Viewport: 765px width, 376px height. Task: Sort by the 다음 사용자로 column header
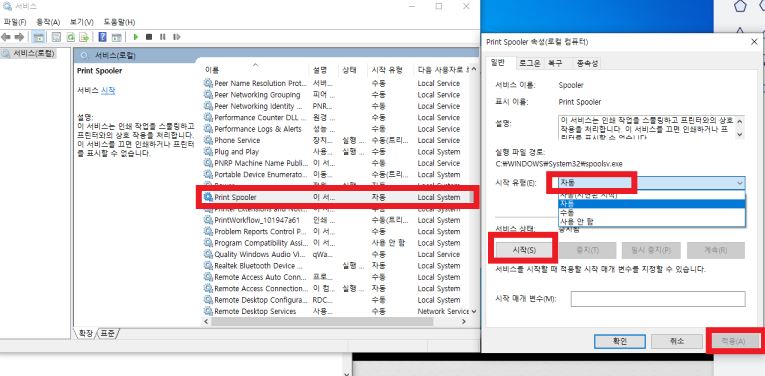(444, 70)
